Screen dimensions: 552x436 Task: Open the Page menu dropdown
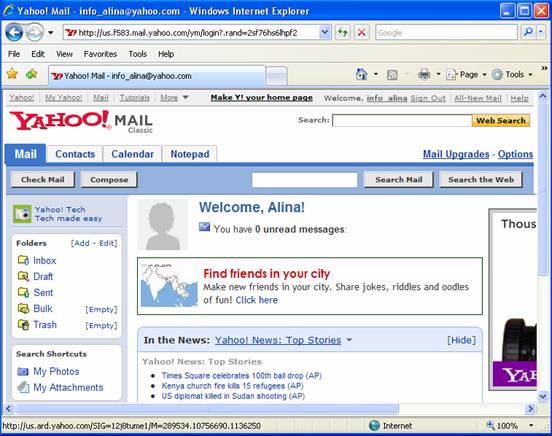466,74
